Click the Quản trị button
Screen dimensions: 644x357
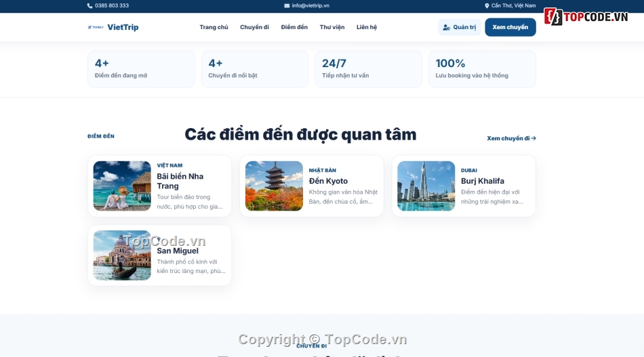pyautogui.click(x=459, y=27)
